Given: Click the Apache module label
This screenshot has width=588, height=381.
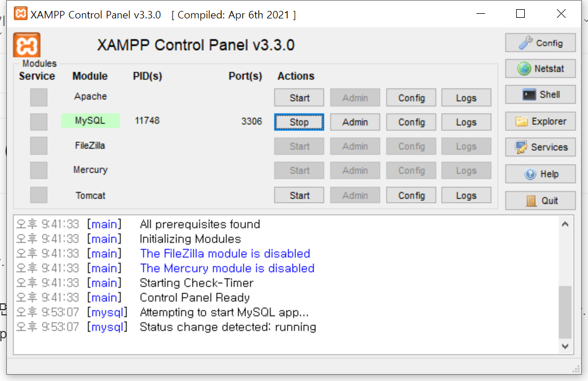Looking at the screenshot, I should pos(90,97).
